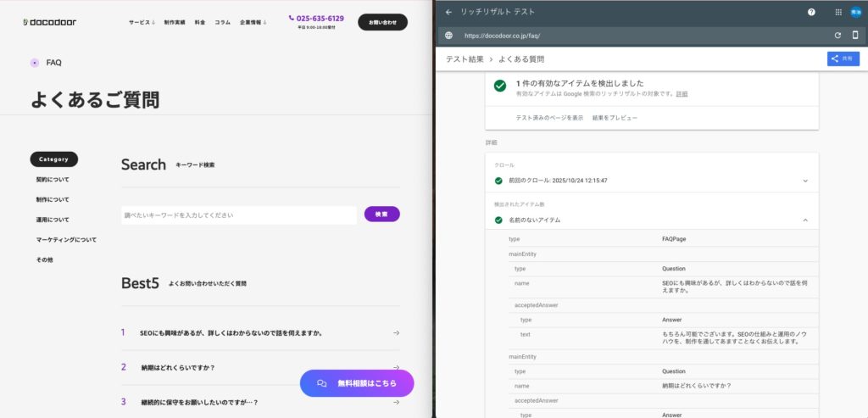Click テスト済みのページを表示
The image size is (868, 418).
[549, 118]
